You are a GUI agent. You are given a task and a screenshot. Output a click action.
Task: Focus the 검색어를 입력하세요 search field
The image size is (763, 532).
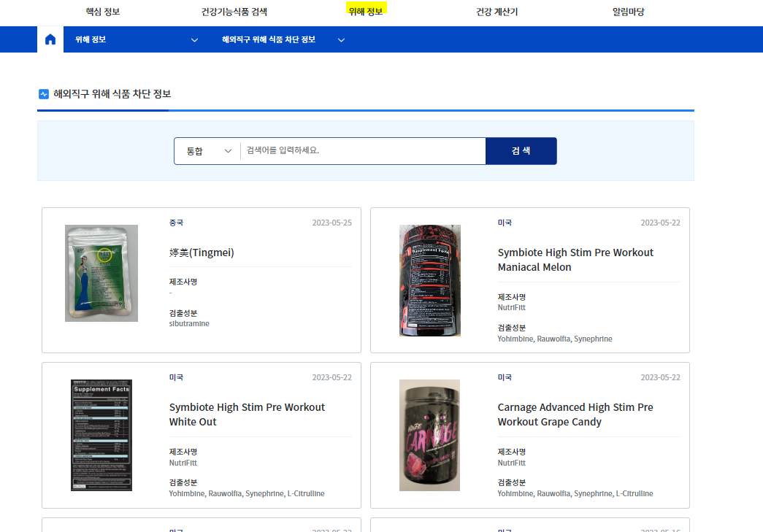click(363, 151)
